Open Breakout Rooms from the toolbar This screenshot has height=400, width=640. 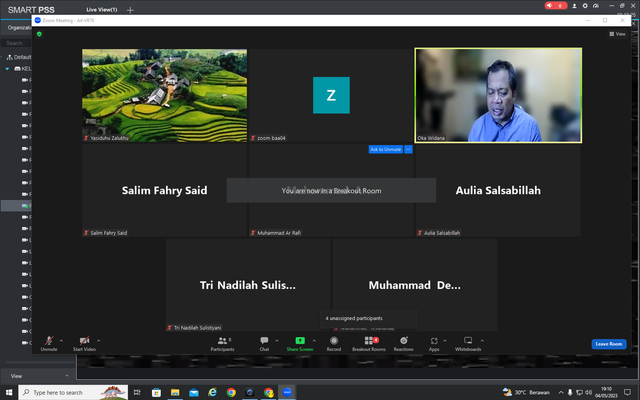pyautogui.click(x=369, y=344)
